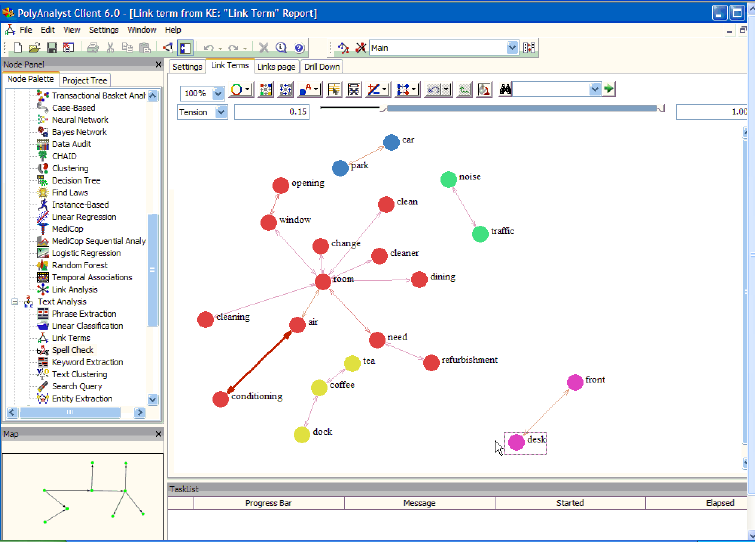The image size is (755, 542).
Task: Open the Main project dropdown
Action: [x=513, y=47]
